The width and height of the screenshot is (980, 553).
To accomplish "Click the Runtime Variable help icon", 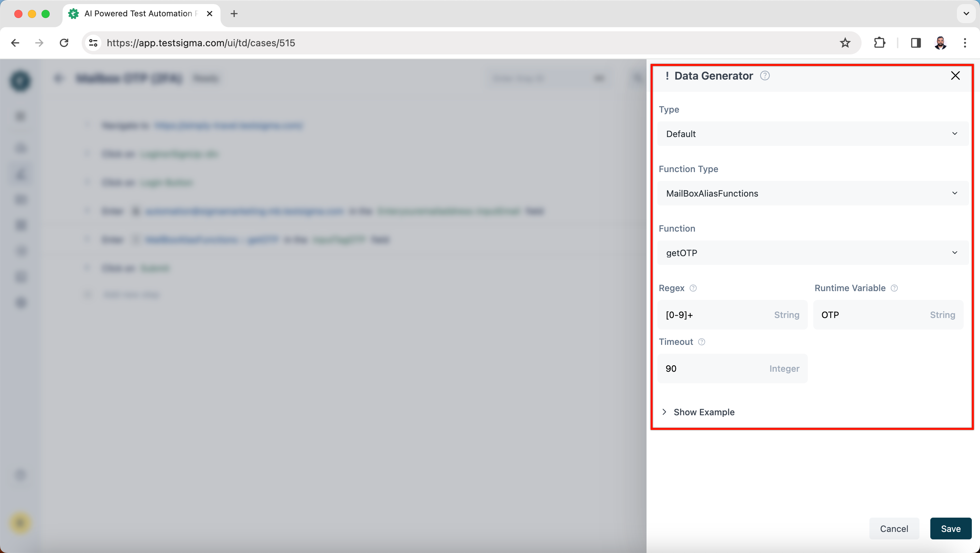I will (895, 288).
